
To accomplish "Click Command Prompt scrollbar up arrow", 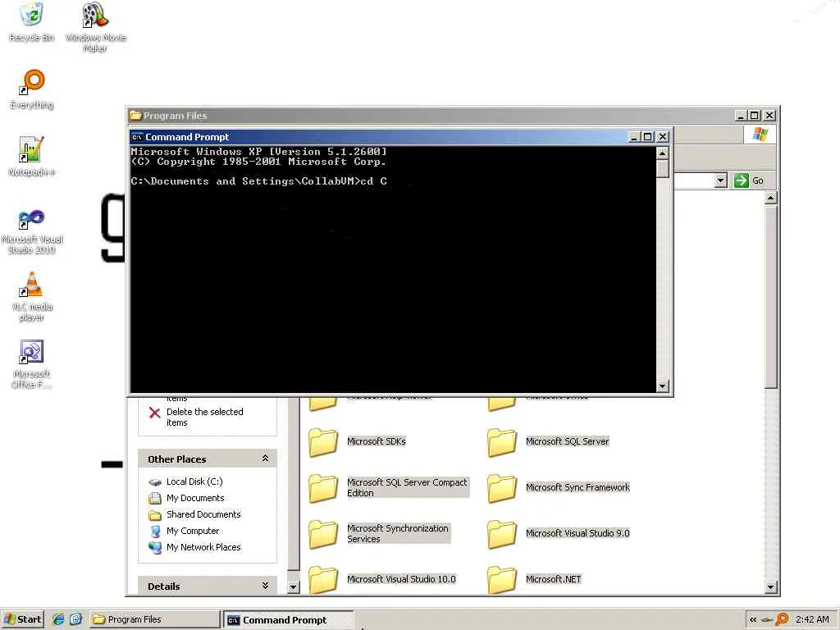I will pyautogui.click(x=663, y=153).
